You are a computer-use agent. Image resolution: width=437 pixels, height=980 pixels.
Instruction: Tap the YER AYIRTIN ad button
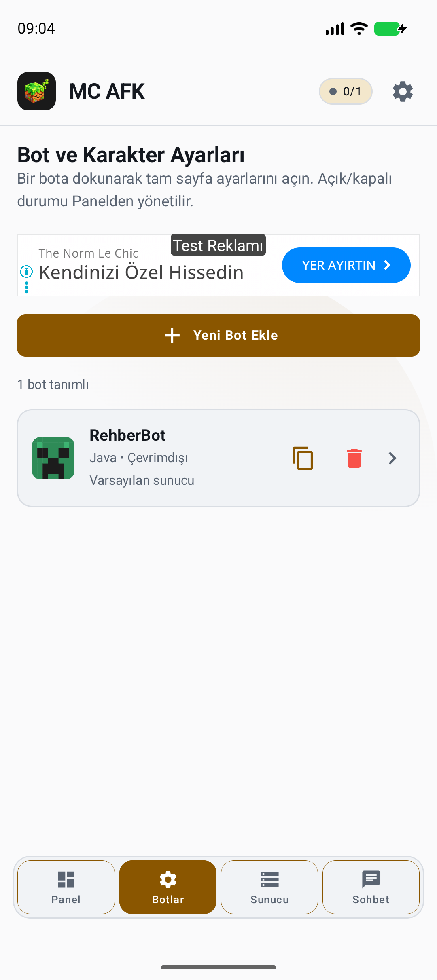pos(346,265)
